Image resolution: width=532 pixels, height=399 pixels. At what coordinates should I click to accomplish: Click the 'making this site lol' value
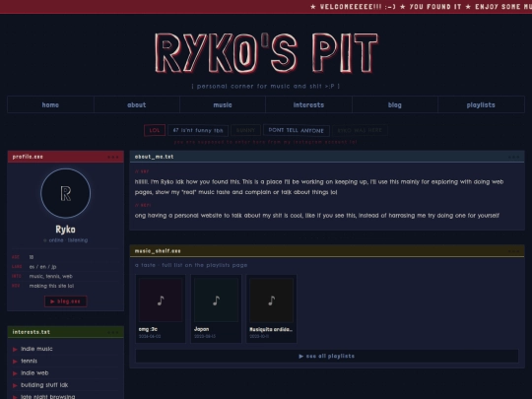click(51, 286)
